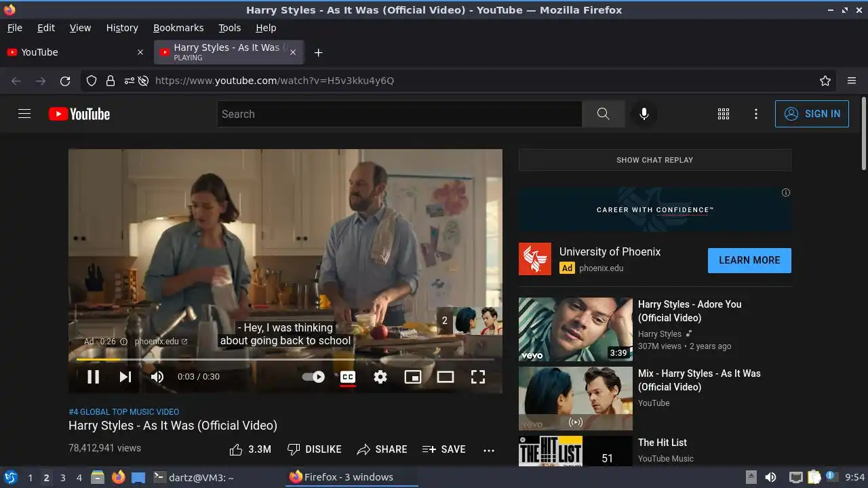This screenshot has height=488, width=868.
Task: Go to YouTube home via logo
Action: pyautogui.click(x=79, y=114)
